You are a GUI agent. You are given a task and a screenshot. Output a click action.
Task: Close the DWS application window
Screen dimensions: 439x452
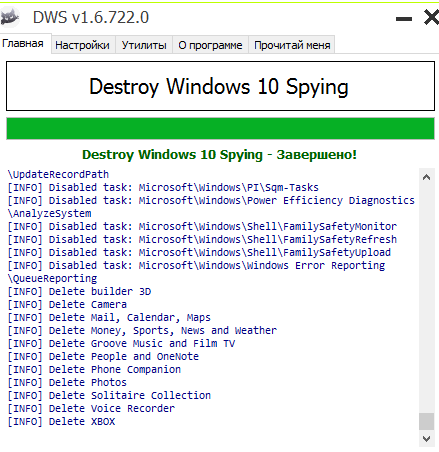click(x=431, y=17)
